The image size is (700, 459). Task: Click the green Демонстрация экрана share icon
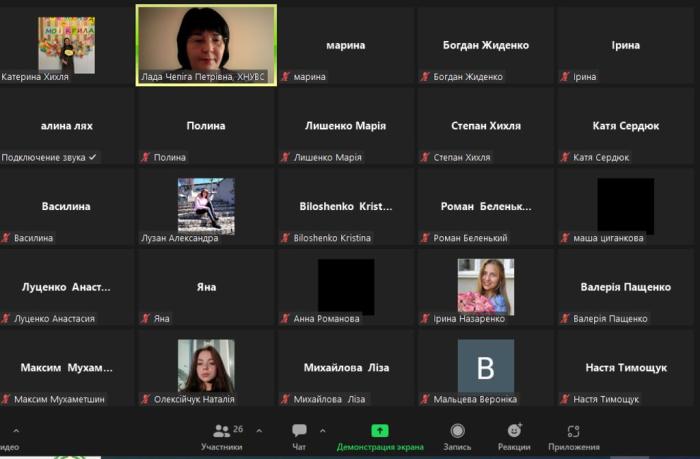(x=380, y=430)
